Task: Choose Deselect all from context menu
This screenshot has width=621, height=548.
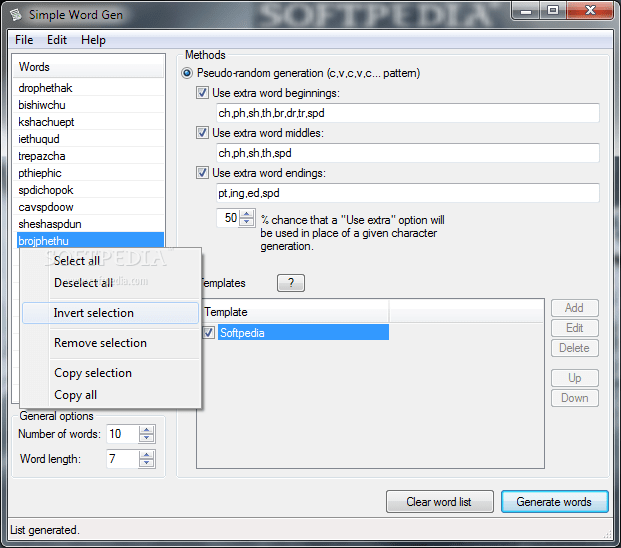Action: click(x=111, y=283)
